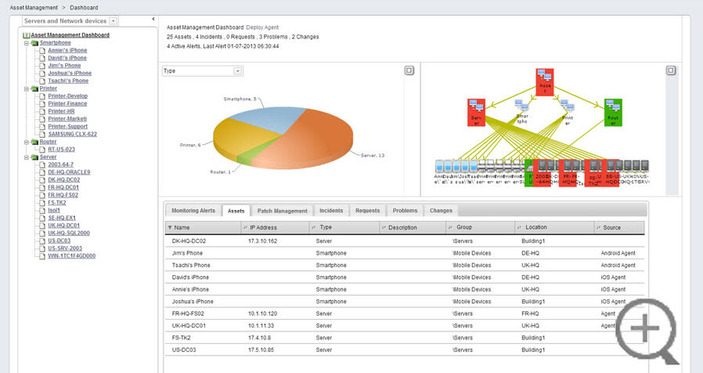Maximize the asset topology map panel

671,70
